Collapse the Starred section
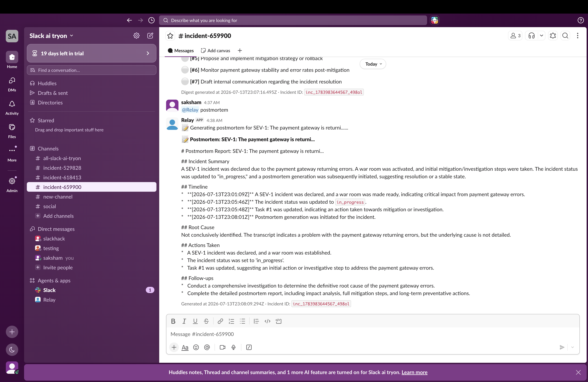Screen dimensions: 588x382 pos(46,120)
